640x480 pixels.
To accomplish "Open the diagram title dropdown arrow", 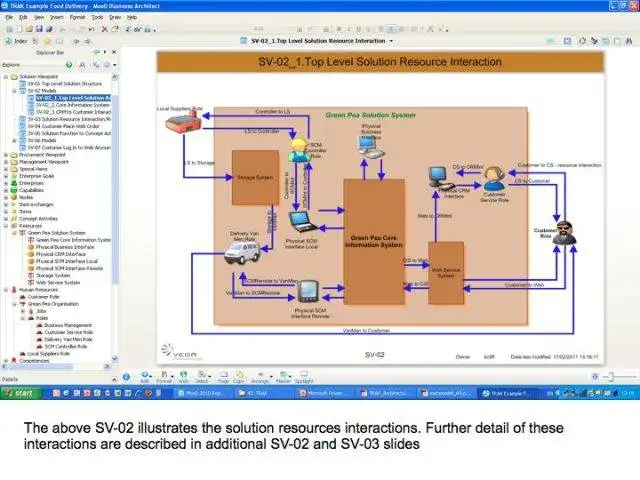I will (391, 41).
